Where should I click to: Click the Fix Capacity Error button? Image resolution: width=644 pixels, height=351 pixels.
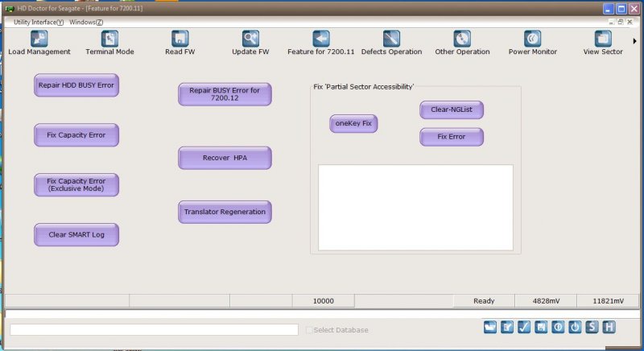pos(76,135)
